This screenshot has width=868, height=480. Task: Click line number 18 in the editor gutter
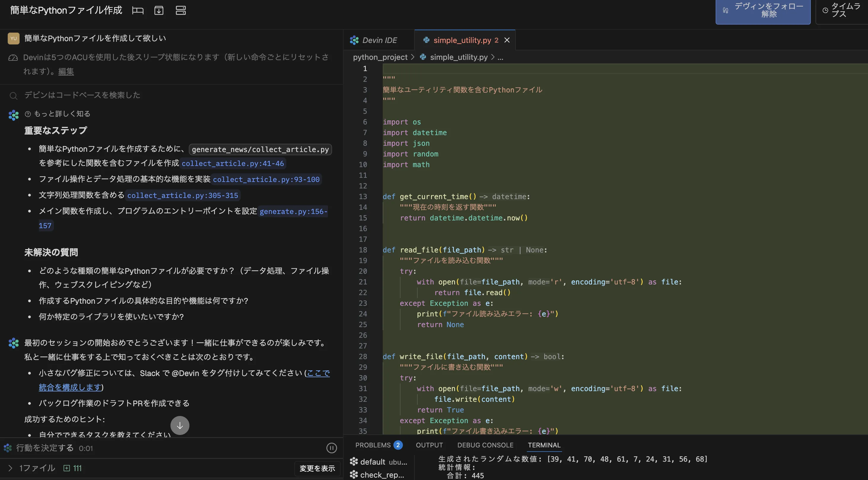point(363,250)
